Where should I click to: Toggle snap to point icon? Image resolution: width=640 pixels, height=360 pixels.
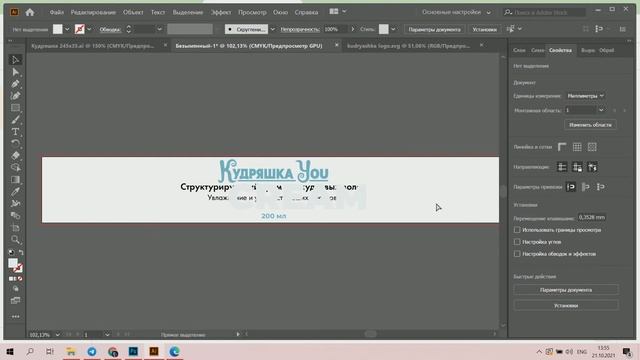(571, 187)
